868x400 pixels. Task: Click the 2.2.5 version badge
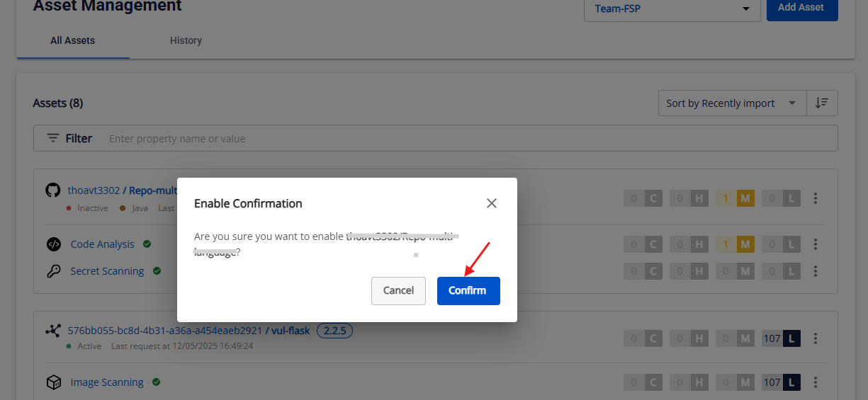(334, 331)
